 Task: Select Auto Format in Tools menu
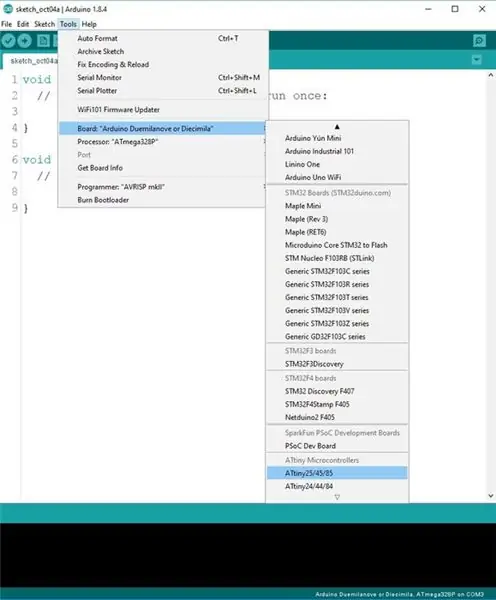pyautogui.click(x=163, y=38)
